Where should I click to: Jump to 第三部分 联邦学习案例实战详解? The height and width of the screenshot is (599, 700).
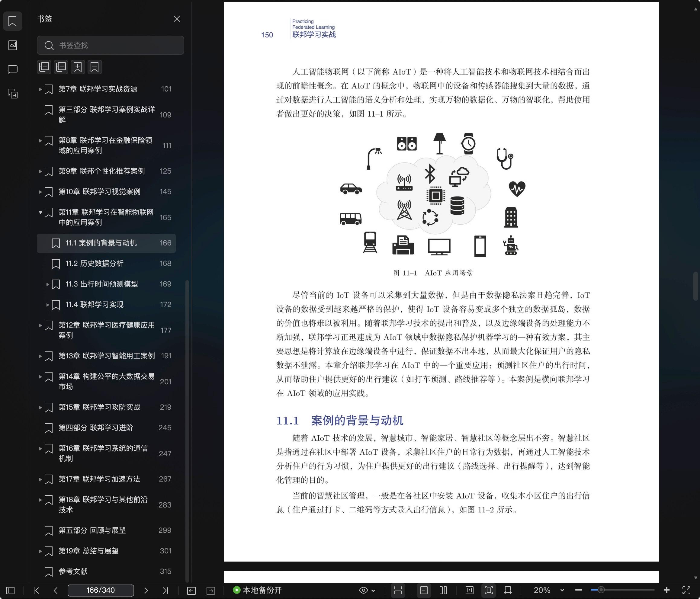pyautogui.click(x=106, y=114)
